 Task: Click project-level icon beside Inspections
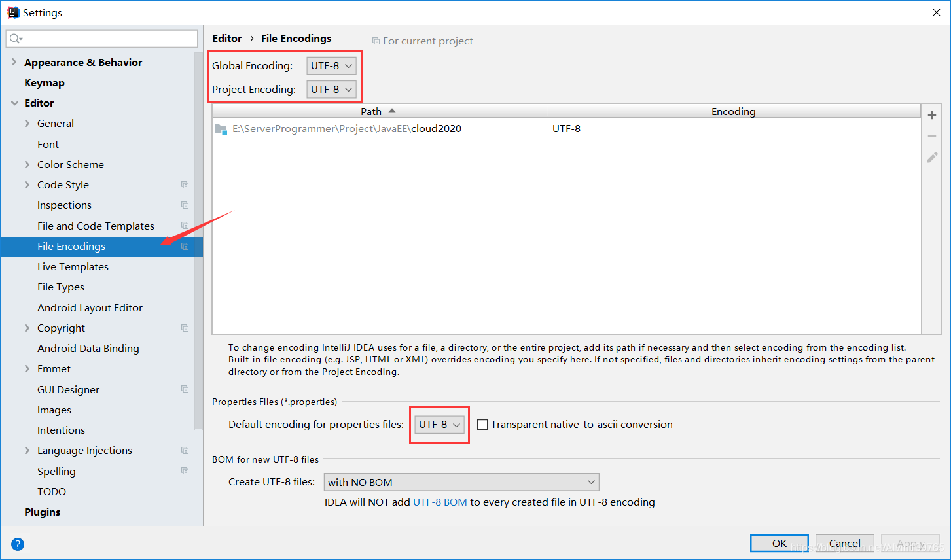[185, 205]
